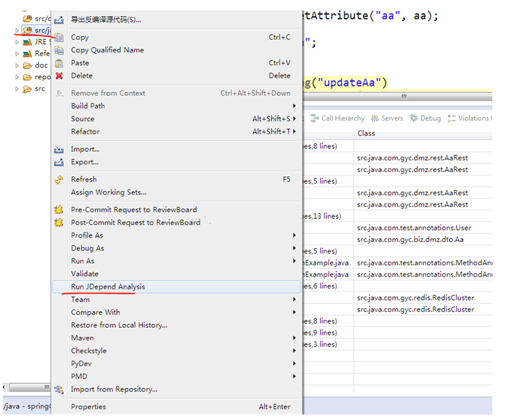Select Validate menu entry
514x420 pixels.
coord(177,274)
